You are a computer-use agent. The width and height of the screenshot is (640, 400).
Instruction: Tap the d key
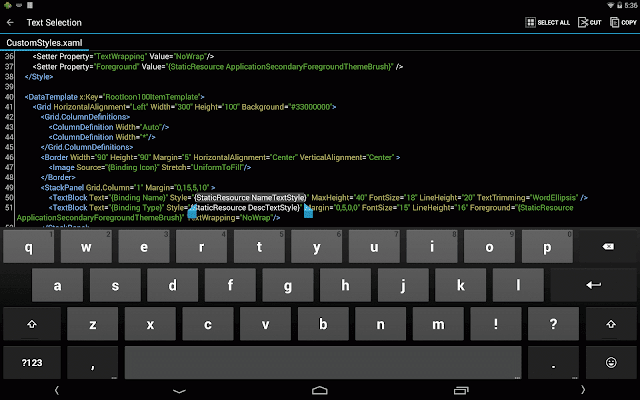173,285
